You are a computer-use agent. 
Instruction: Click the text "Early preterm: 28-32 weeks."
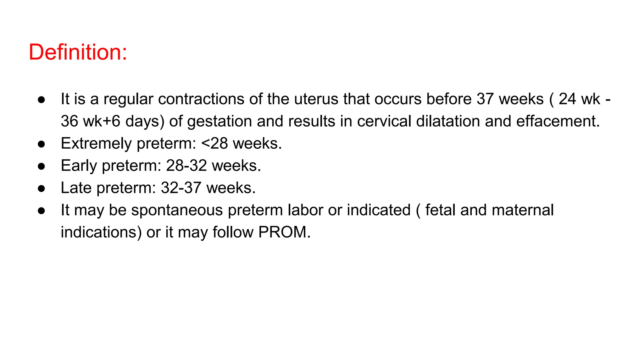(161, 166)
